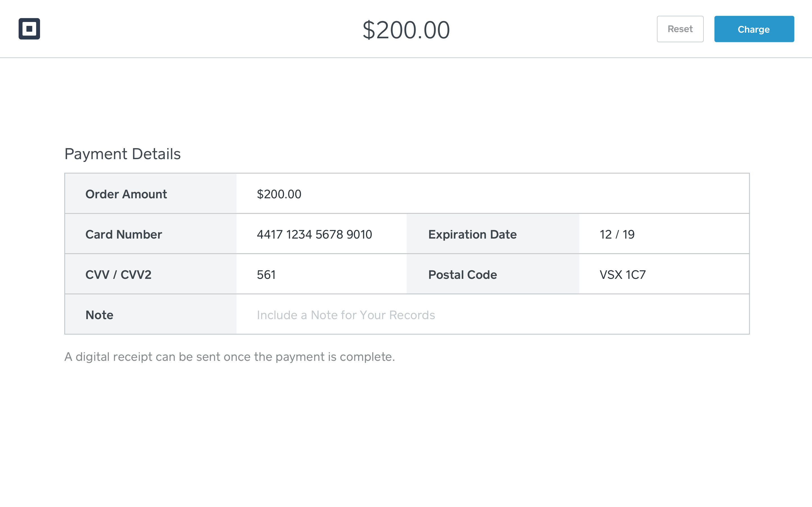Click the Note row label
The image size is (812, 507).
pyautogui.click(x=99, y=315)
